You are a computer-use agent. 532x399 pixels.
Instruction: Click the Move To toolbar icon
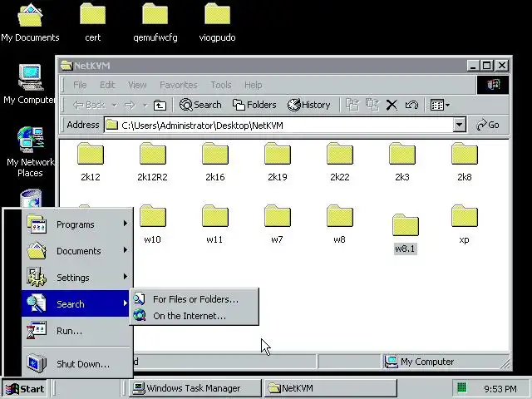(352, 105)
